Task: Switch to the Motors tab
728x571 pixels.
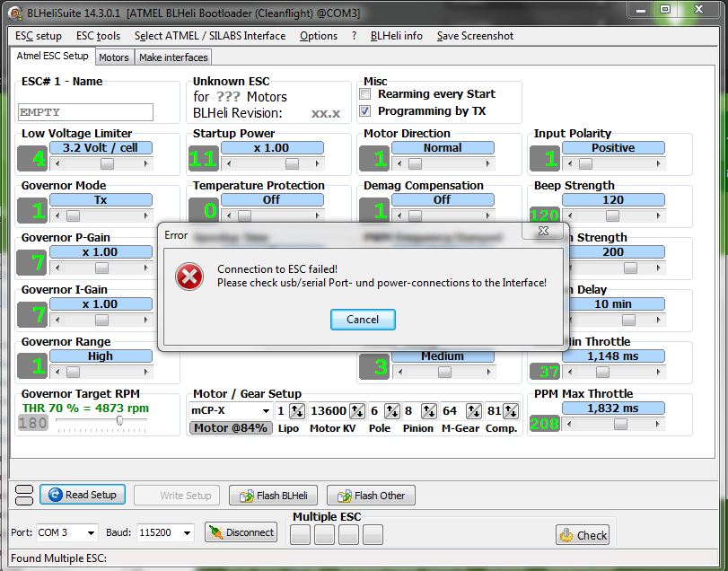Action: pos(114,57)
